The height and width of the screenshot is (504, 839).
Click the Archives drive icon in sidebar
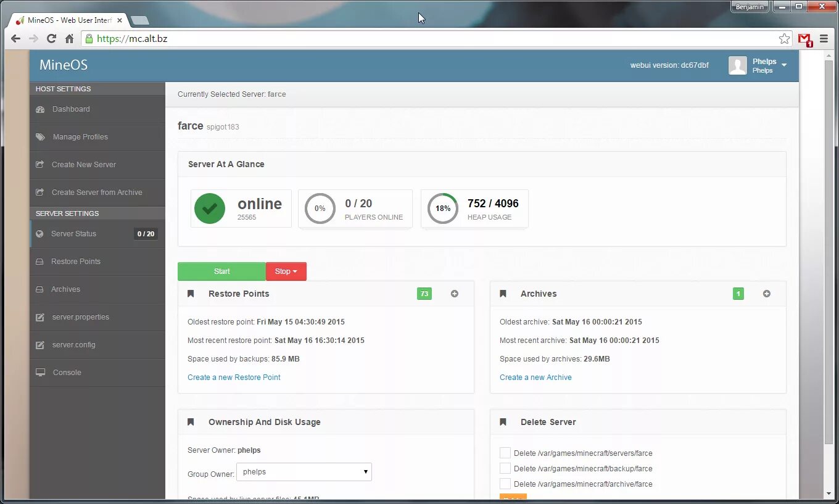(39, 289)
